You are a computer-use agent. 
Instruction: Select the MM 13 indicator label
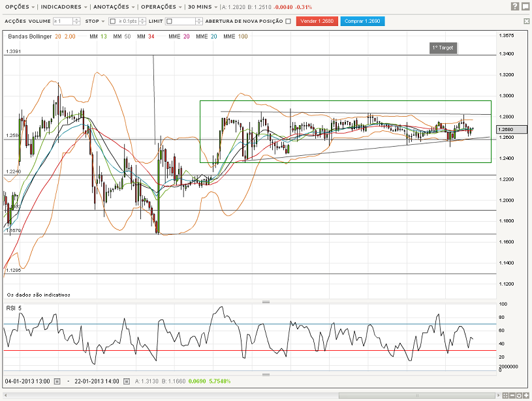point(98,37)
